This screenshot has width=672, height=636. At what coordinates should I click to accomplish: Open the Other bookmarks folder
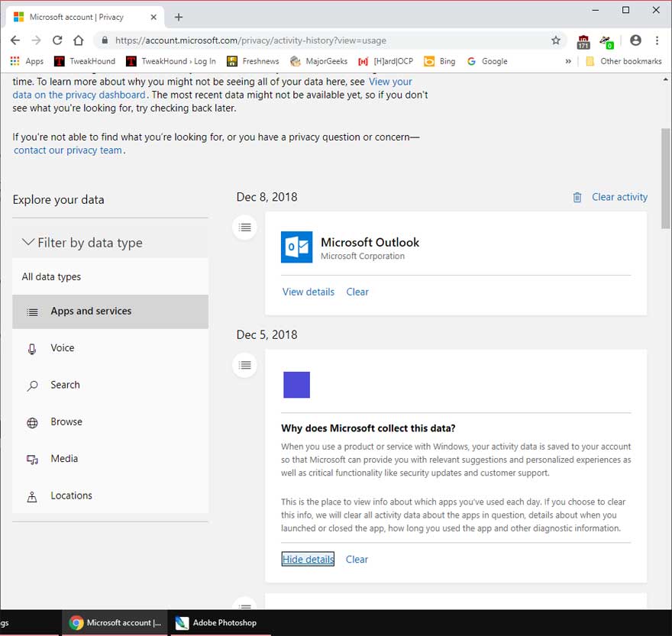[624, 61]
